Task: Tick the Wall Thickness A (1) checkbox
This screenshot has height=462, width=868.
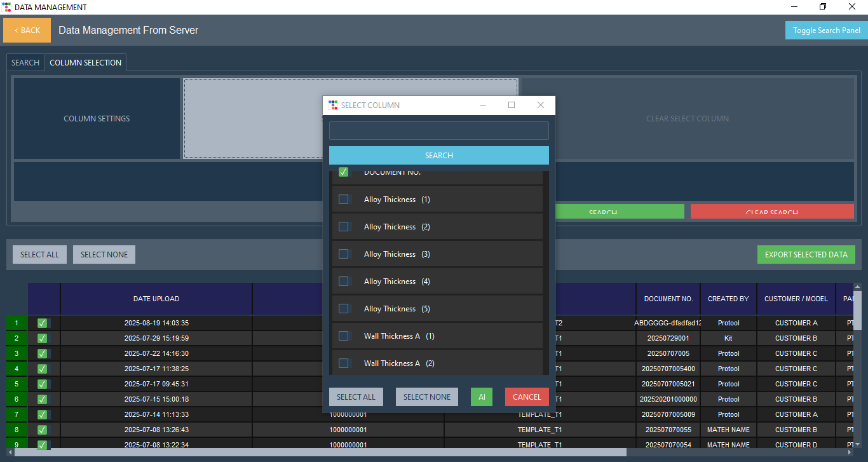Action: tap(344, 336)
